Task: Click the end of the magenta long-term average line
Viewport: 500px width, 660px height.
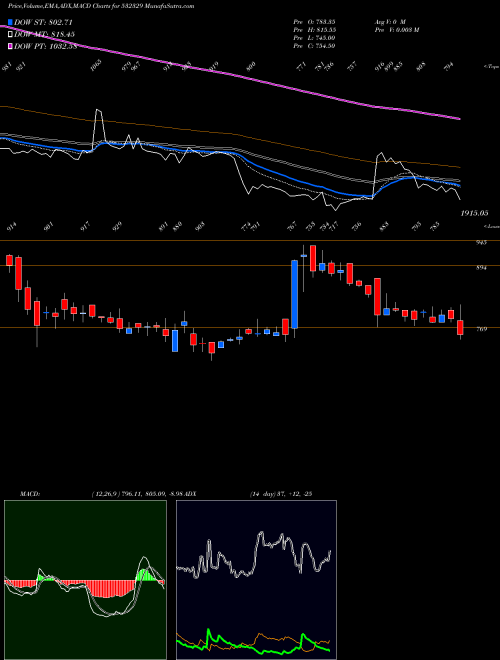Action: (x=459, y=119)
